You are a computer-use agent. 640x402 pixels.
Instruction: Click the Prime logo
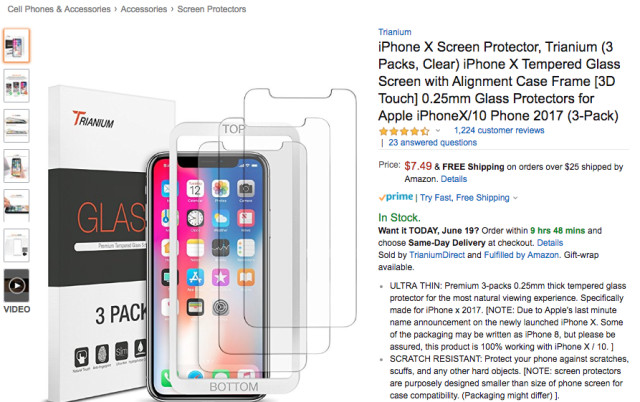(395, 198)
